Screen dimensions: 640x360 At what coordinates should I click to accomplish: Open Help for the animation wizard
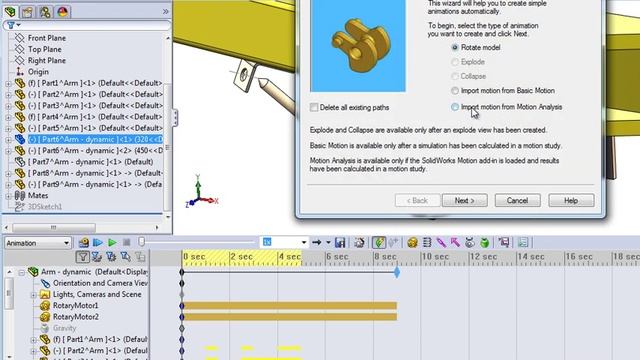tap(571, 200)
